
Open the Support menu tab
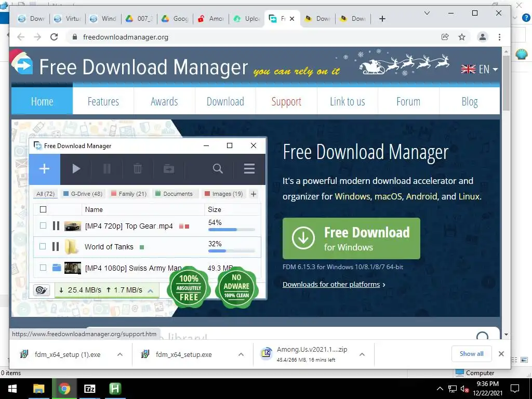click(286, 101)
